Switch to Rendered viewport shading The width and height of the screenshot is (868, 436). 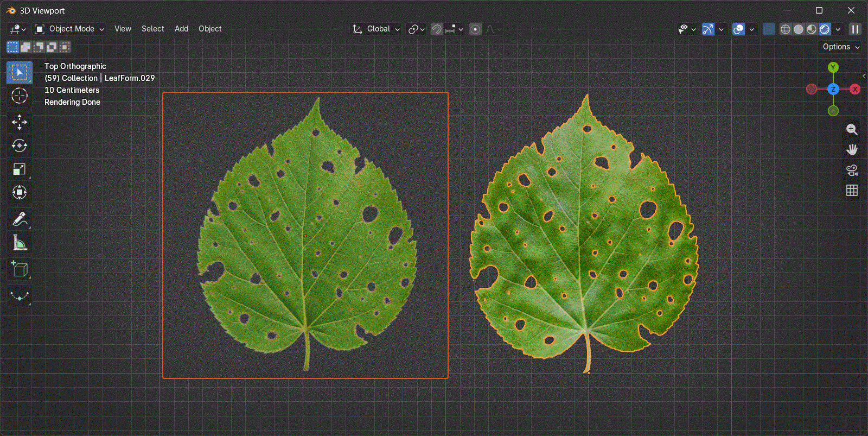825,29
